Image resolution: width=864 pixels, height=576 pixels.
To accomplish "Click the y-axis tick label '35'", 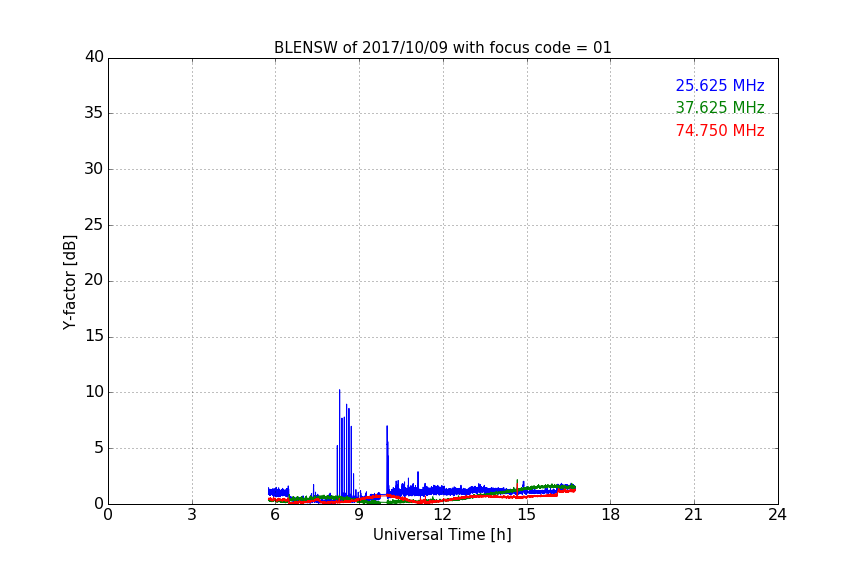I will click(x=94, y=113).
